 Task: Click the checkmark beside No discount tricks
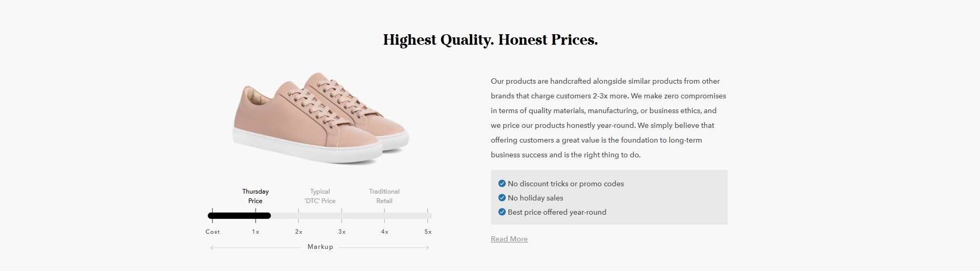502,184
